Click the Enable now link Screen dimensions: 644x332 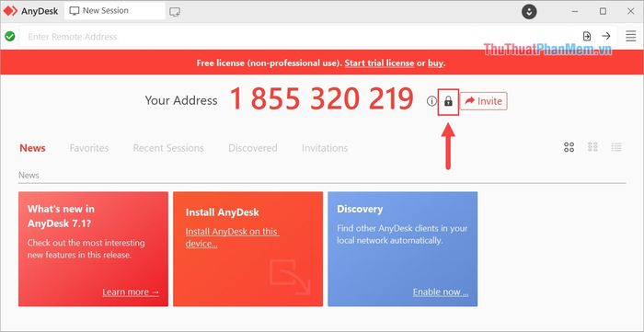click(441, 292)
